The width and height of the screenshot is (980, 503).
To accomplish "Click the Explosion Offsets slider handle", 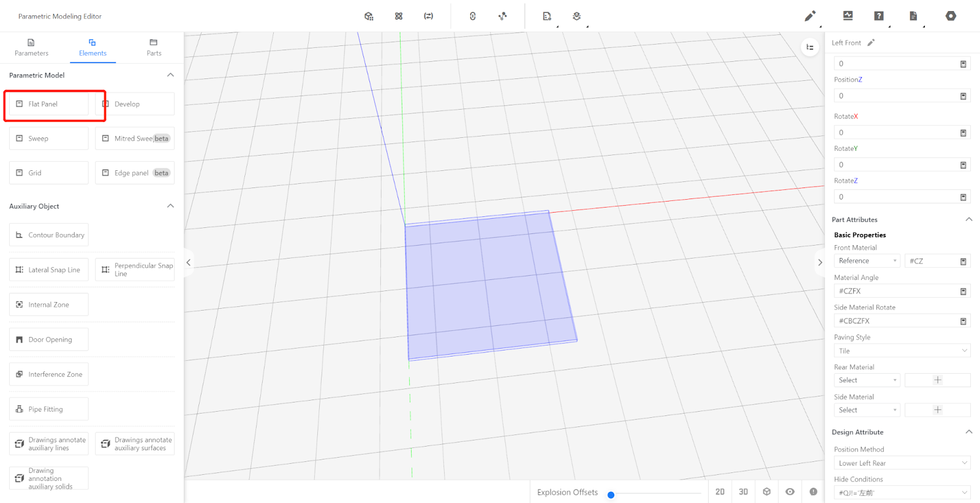I will coord(611,495).
